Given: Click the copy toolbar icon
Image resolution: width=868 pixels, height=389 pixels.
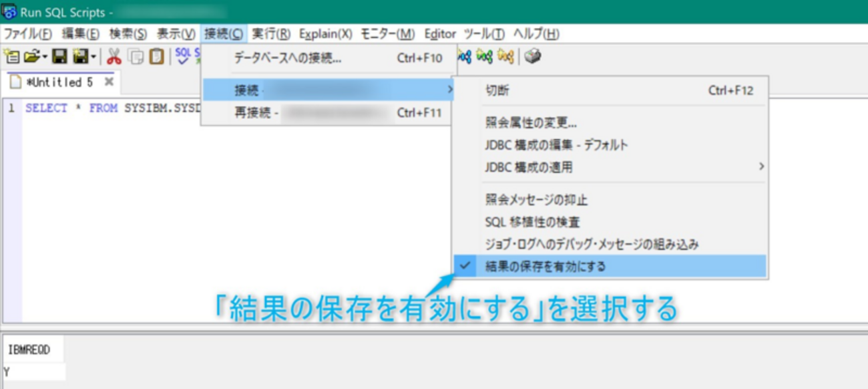Looking at the screenshot, I should pyautogui.click(x=136, y=57).
